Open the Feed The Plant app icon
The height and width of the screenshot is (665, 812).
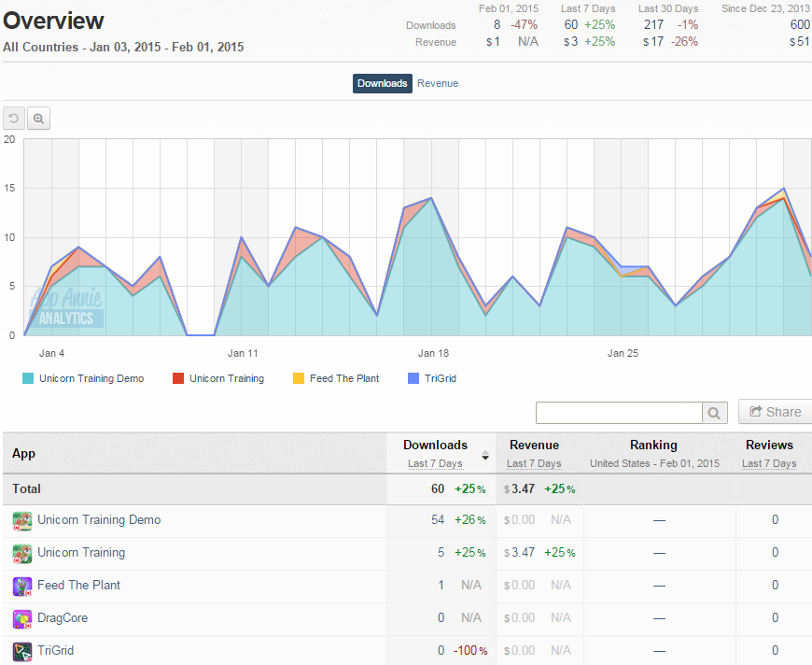(22, 587)
